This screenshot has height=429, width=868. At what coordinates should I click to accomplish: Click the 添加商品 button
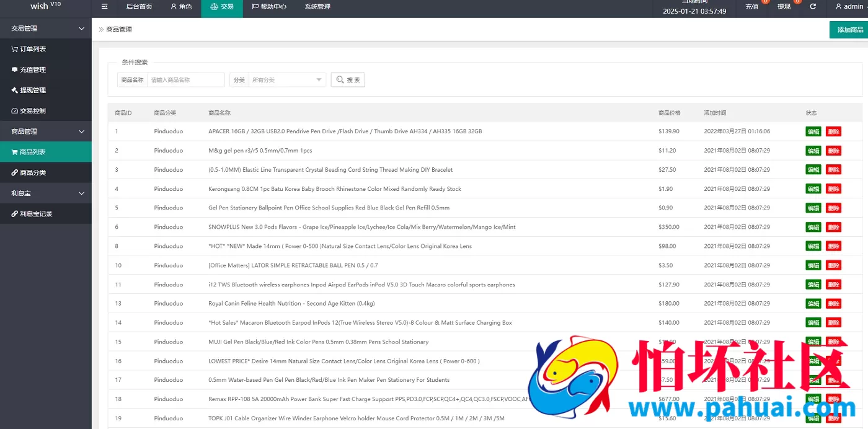[x=849, y=30]
